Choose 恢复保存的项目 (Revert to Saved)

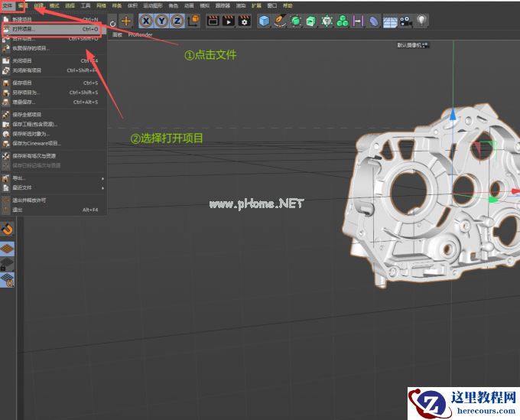click(x=53, y=48)
